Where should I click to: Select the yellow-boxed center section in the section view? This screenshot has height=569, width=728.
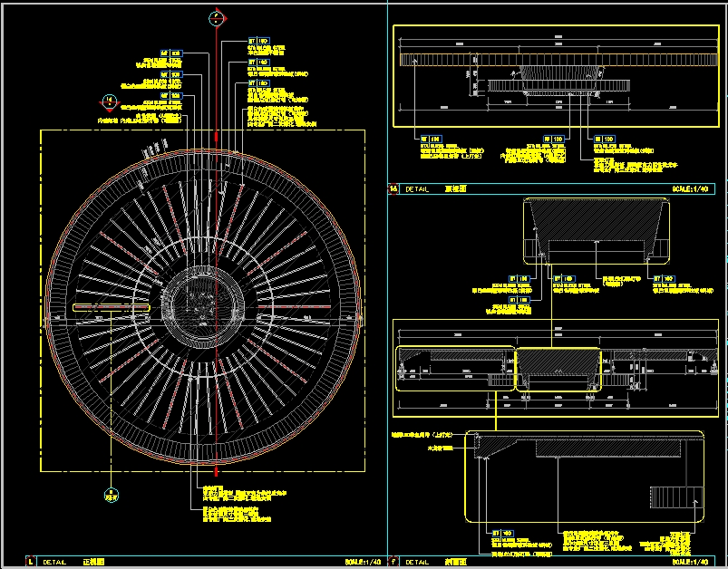tap(558, 370)
